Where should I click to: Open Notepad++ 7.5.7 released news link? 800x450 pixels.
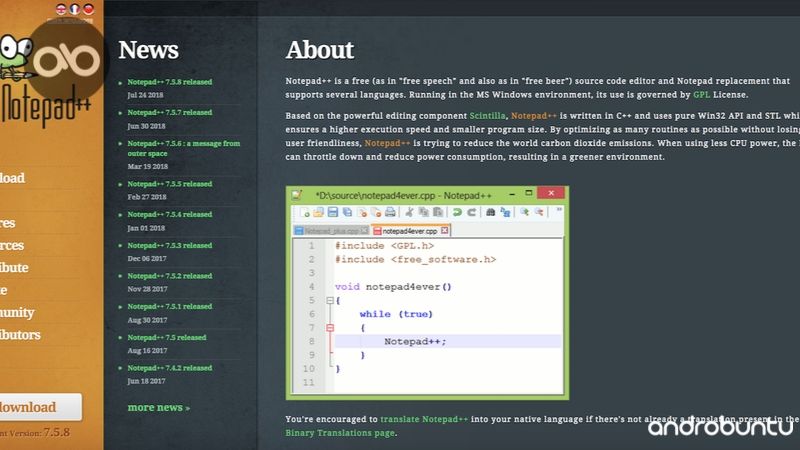pos(169,113)
